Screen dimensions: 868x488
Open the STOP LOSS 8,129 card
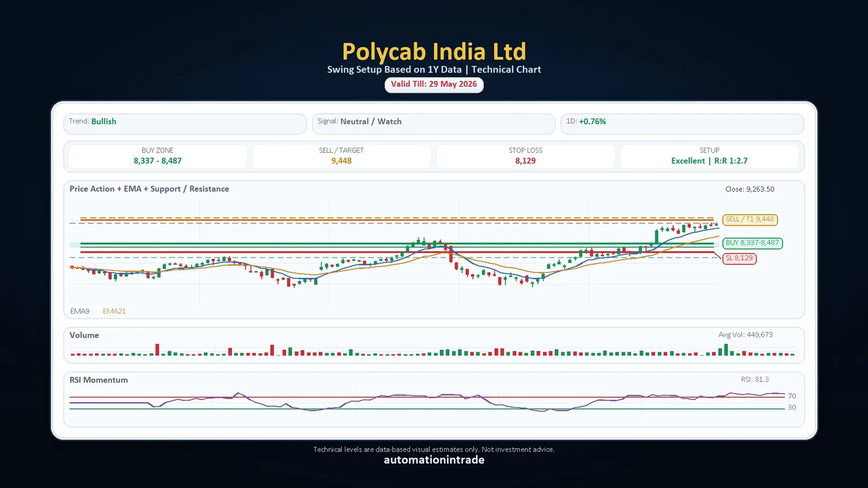pyautogui.click(x=526, y=156)
